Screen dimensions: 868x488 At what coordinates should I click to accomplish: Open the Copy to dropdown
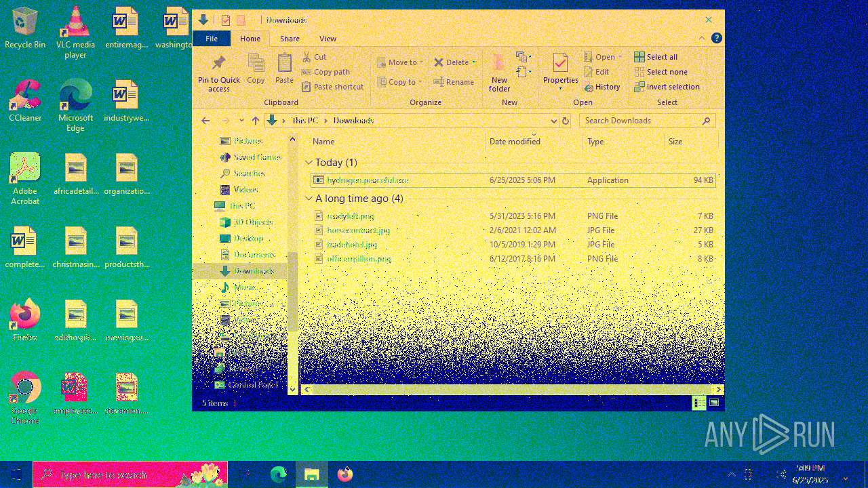(x=399, y=82)
